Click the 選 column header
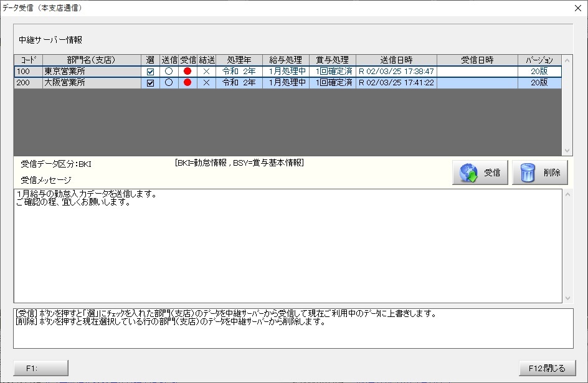Image resolution: width=588 pixels, height=383 pixels. pos(150,60)
